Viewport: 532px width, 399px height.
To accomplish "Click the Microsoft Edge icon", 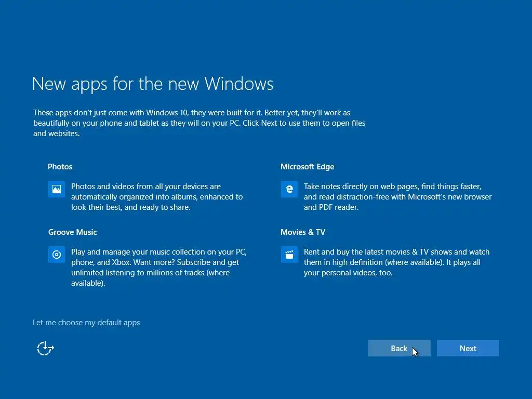I will [x=289, y=189].
